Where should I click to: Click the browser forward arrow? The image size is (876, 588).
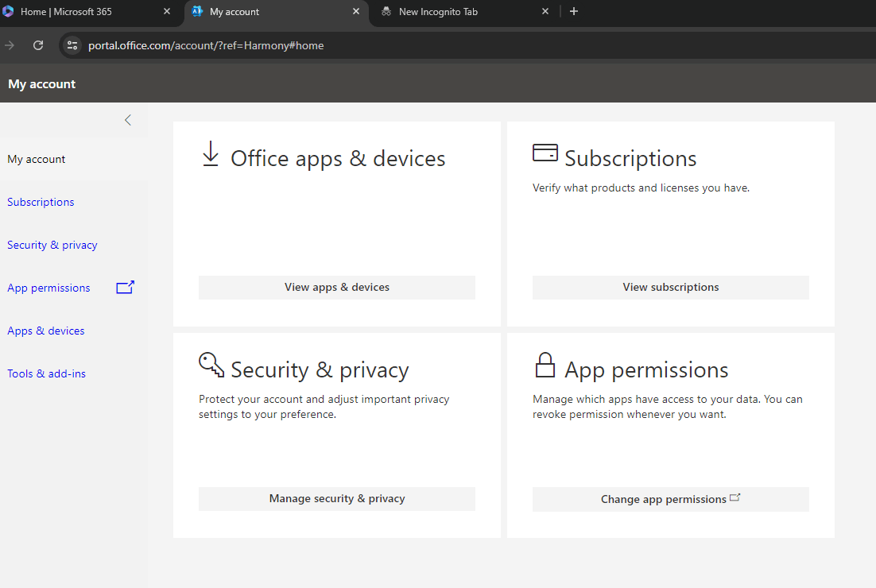(10, 45)
